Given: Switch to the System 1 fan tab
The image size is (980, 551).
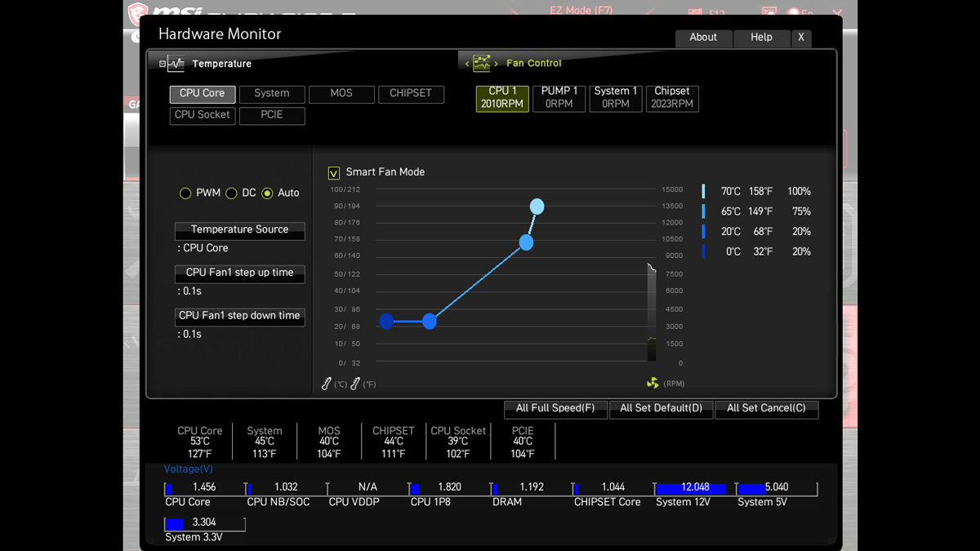Looking at the screenshot, I should [616, 98].
